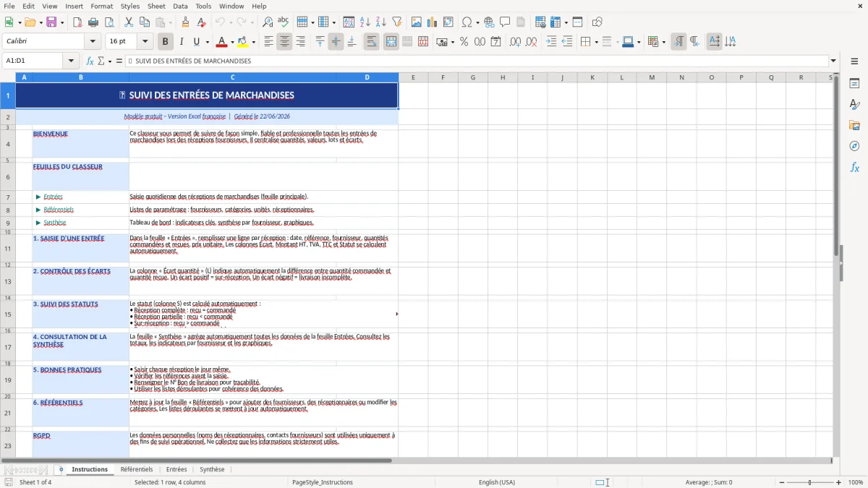The image size is (868, 488).
Task: Set the left-to-right text direction
Action: pyautogui.click(x=678, y=42)
